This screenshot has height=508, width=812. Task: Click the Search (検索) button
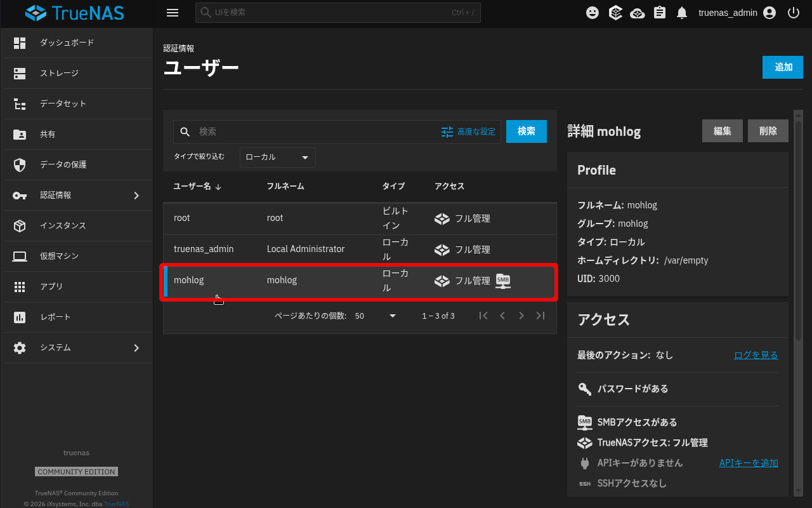pos(527,131)
